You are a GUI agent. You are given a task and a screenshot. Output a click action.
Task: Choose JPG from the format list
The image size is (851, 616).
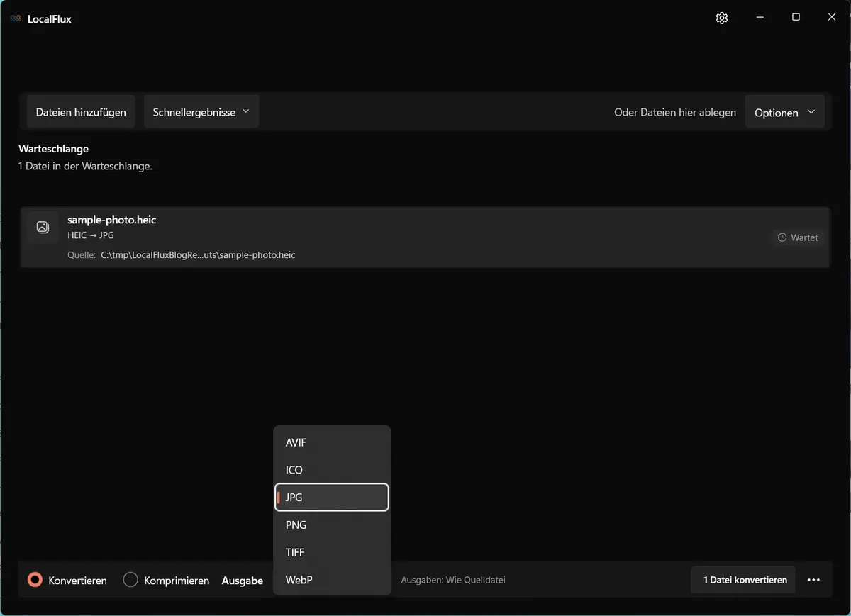[x=332, y=497]
